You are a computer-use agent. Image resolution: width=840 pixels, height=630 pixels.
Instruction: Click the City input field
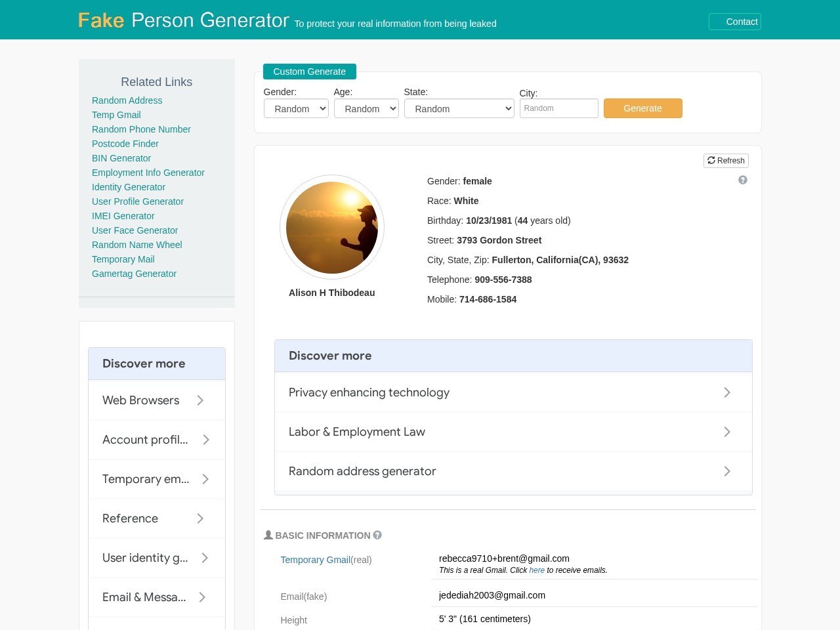click(x=559, y=108)
